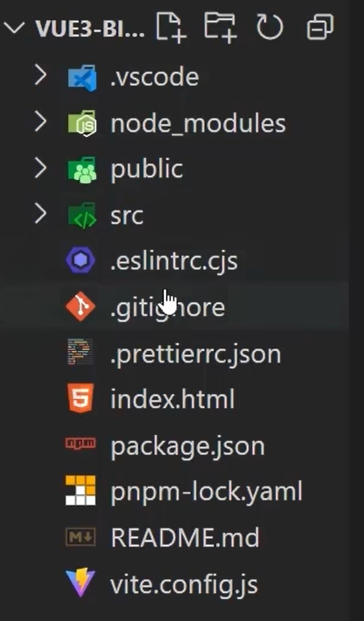Open the vite.config.js file
Image resolution: width=364 pixels, height=621 pixels.
(184, 585)
